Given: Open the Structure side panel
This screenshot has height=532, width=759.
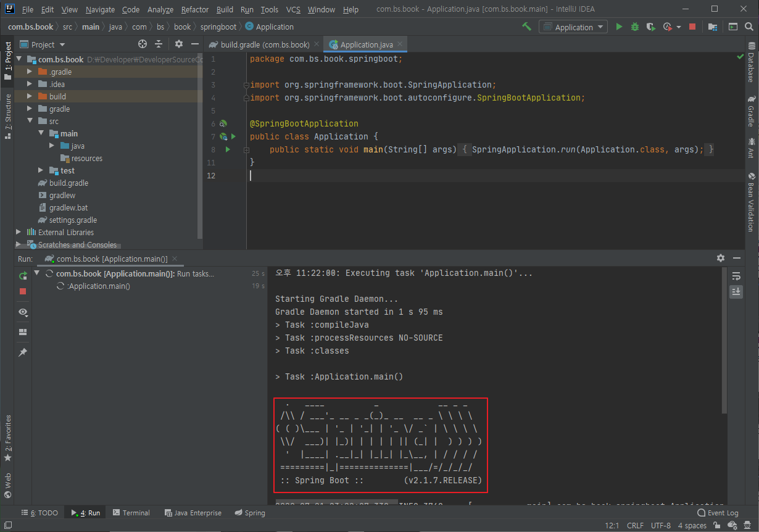Looking at the screenshot, I should 8,115.
